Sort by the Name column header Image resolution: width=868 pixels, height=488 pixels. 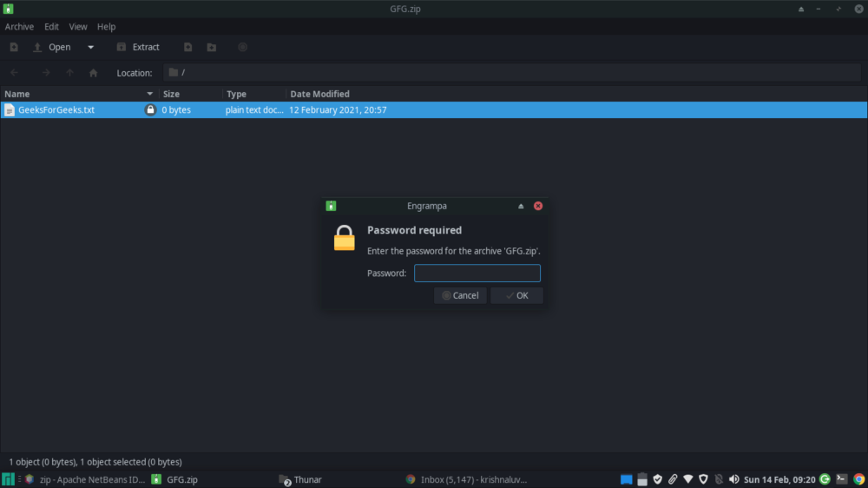tap(79, 94)
